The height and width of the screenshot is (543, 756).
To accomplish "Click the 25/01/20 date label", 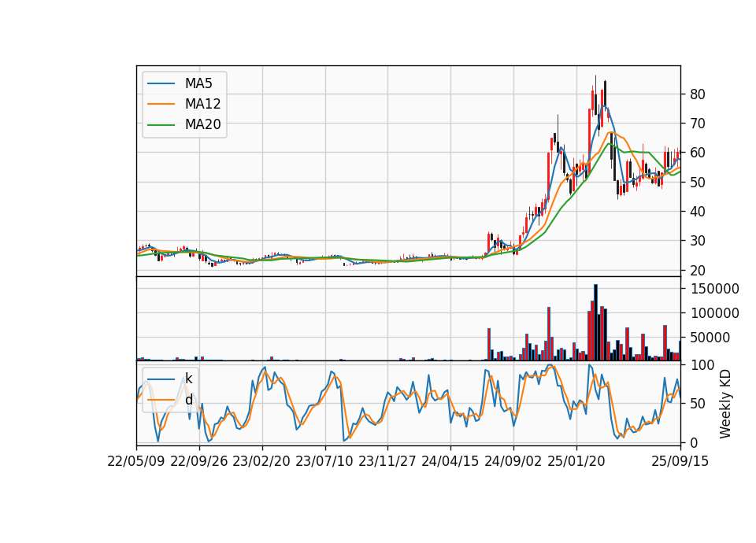I will coord(576,461).
